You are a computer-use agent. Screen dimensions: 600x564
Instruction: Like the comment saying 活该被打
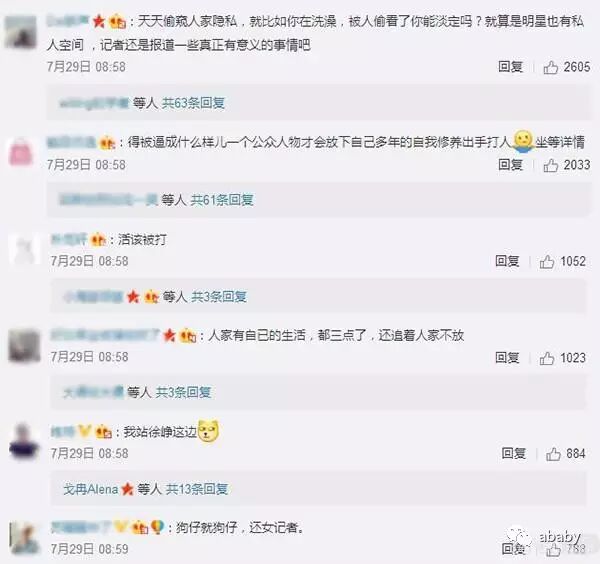[x=546, y=262]
